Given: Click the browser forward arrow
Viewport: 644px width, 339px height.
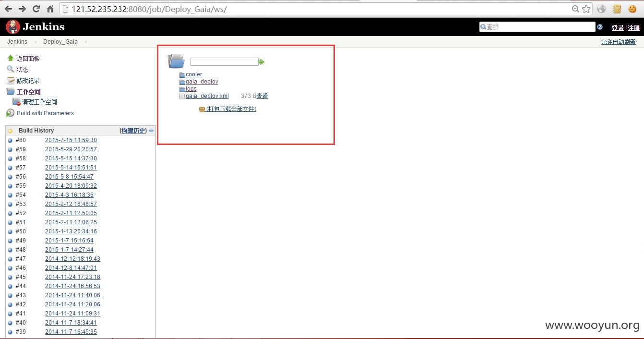Looking at the screenshot, I should 22,9.
